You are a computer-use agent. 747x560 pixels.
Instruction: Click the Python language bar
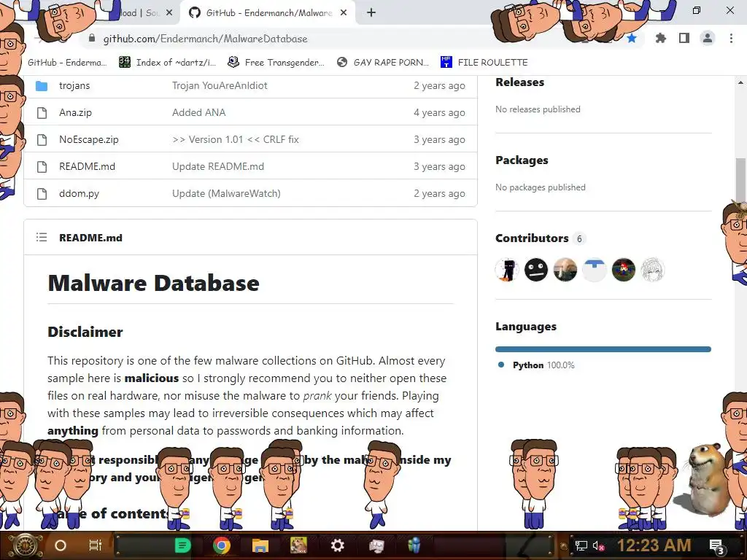(603, 349)
